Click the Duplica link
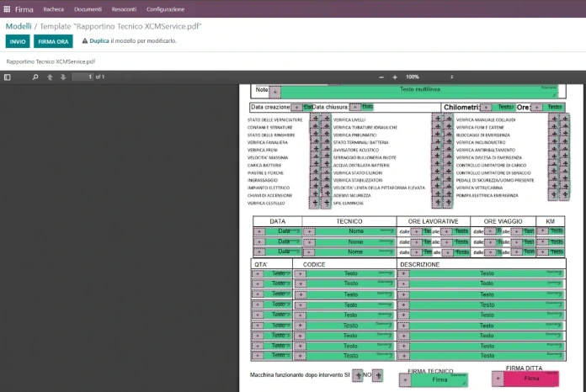Screen dimensions: 586x392 pyautogui.click(x=99, y=40)
